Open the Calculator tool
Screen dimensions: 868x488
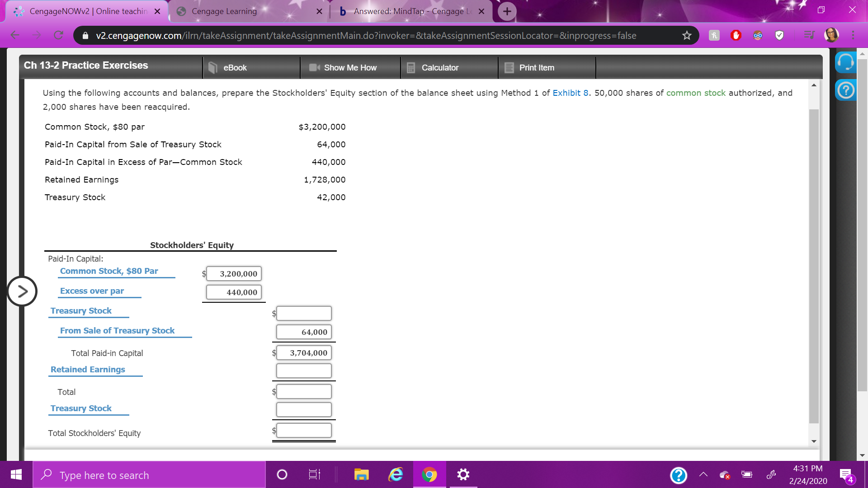point(440,67)
